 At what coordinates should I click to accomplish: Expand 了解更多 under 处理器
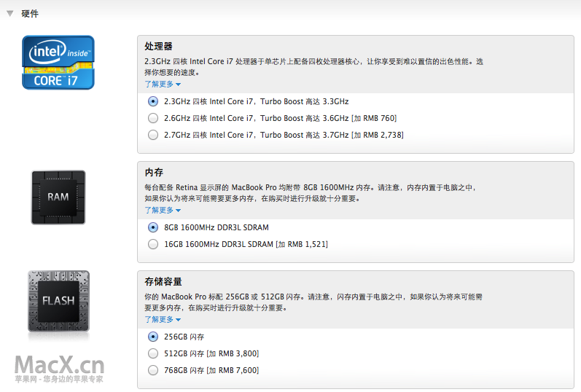pos(163,84)
